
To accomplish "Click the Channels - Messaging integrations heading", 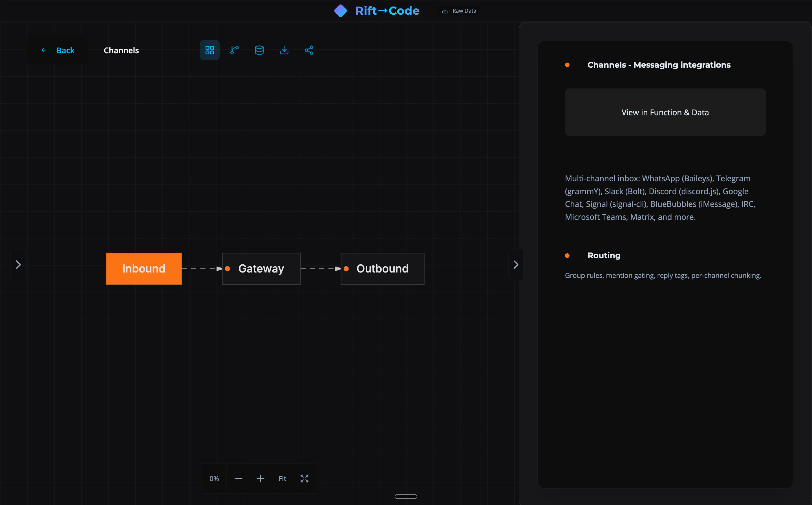I will 659,65.
